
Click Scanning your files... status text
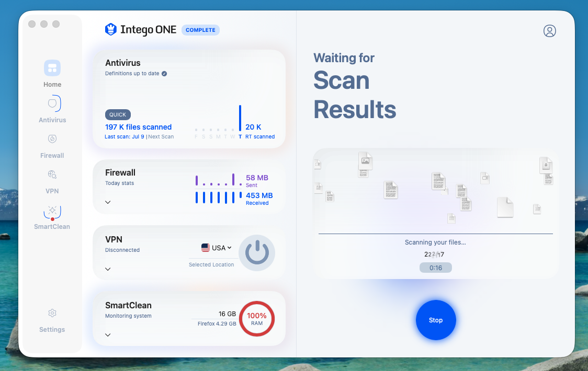coord(435,242)
